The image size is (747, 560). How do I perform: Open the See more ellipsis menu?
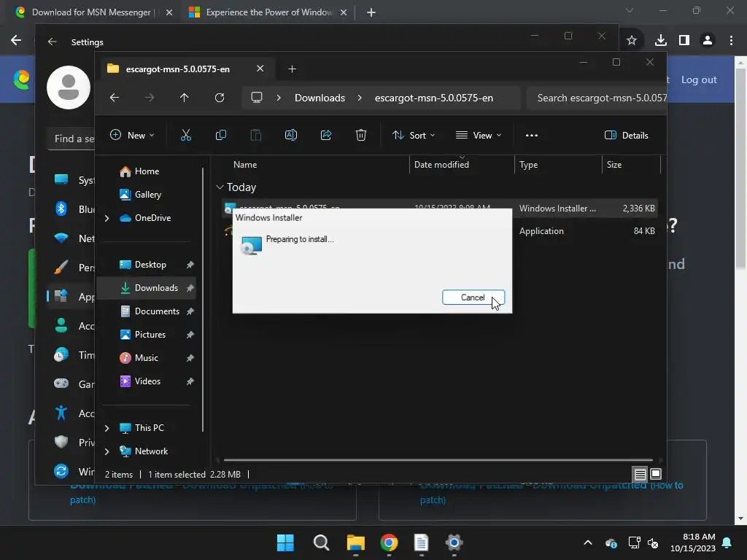pos(532,135)
